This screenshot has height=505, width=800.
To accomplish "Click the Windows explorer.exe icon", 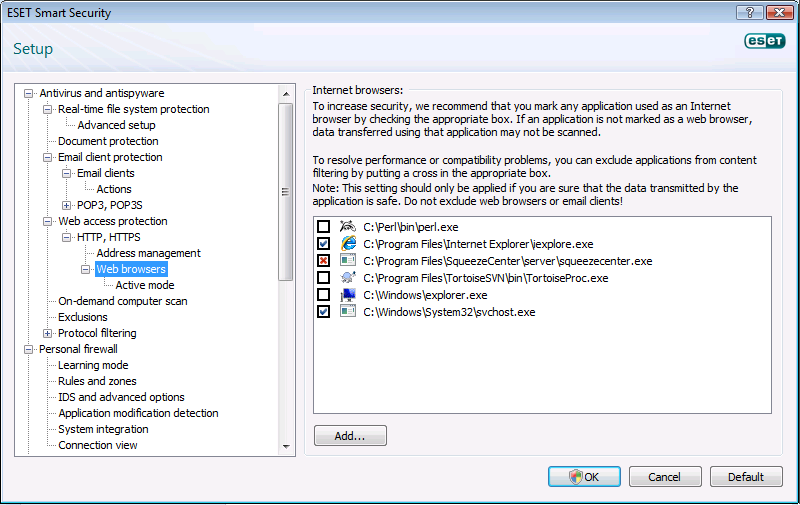I will point(347,295).
